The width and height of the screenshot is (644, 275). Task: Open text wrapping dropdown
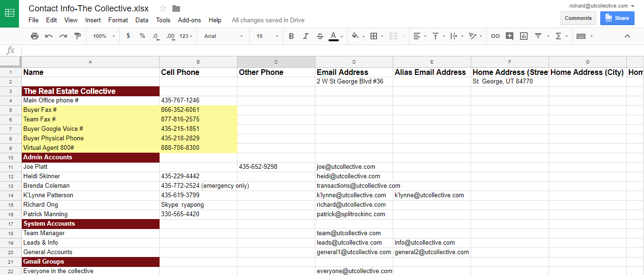[456, 36]
